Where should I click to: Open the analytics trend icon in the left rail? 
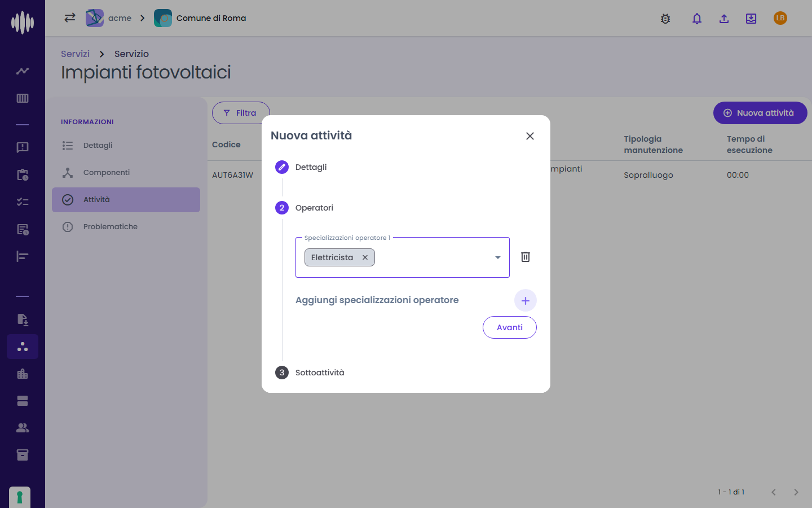[23, 71]
